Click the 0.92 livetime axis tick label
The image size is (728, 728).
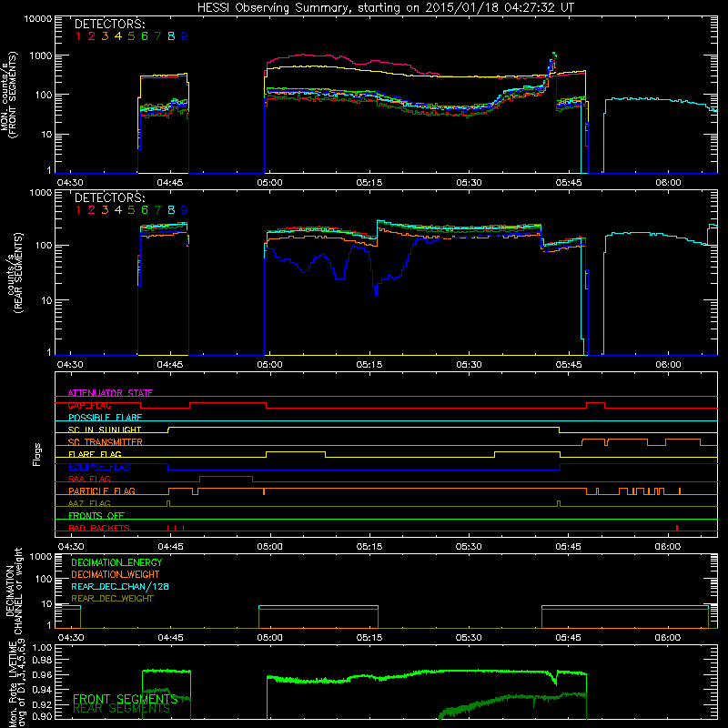(42, 704)
